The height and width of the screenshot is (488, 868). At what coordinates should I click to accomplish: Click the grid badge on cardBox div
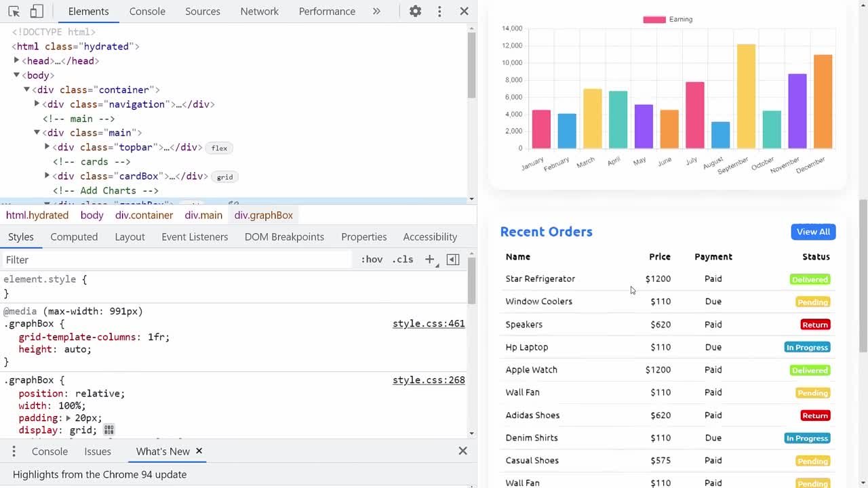224,177
